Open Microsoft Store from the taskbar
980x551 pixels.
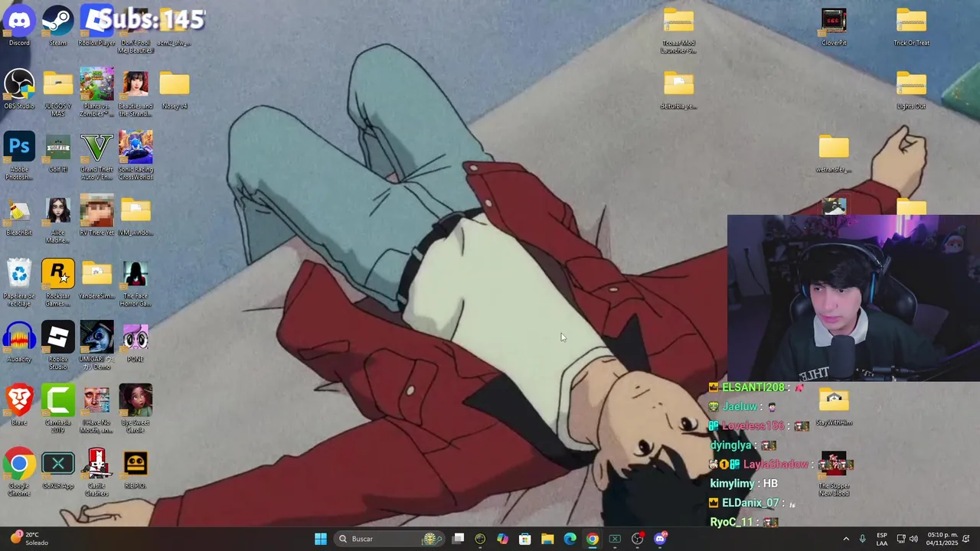pyautogui.click(x=525, y=539)
